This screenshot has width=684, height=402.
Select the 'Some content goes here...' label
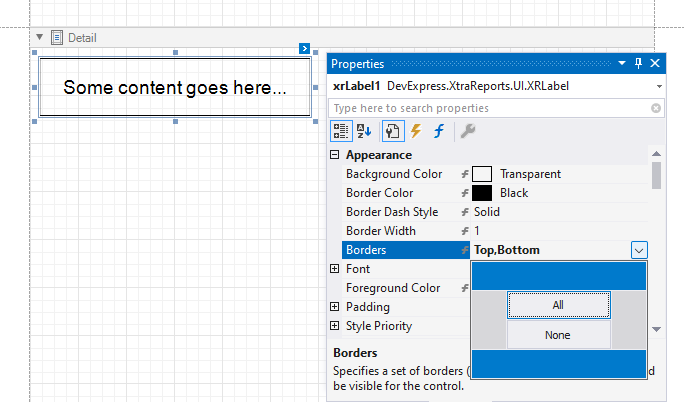[175, 87]
